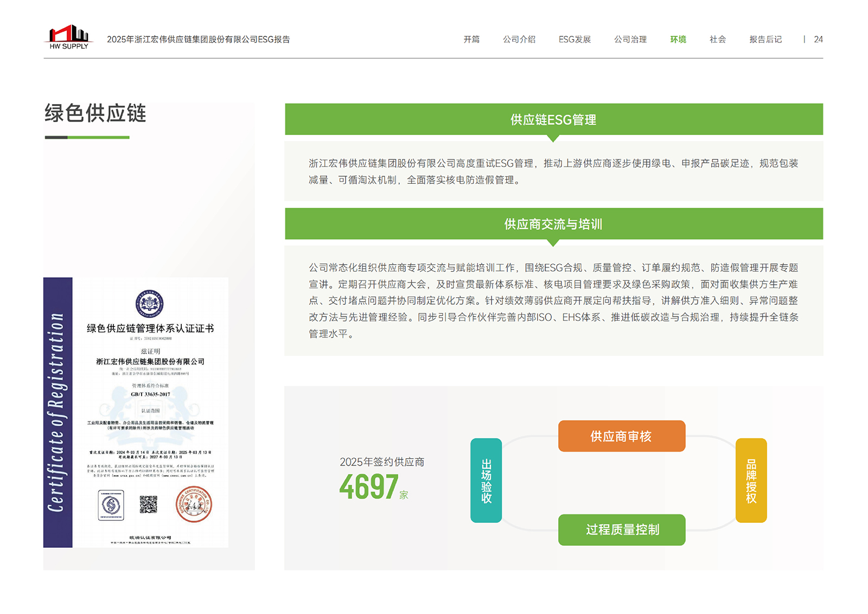Click the 供应商交流与培训 green header banner

[x=554, y=224]
